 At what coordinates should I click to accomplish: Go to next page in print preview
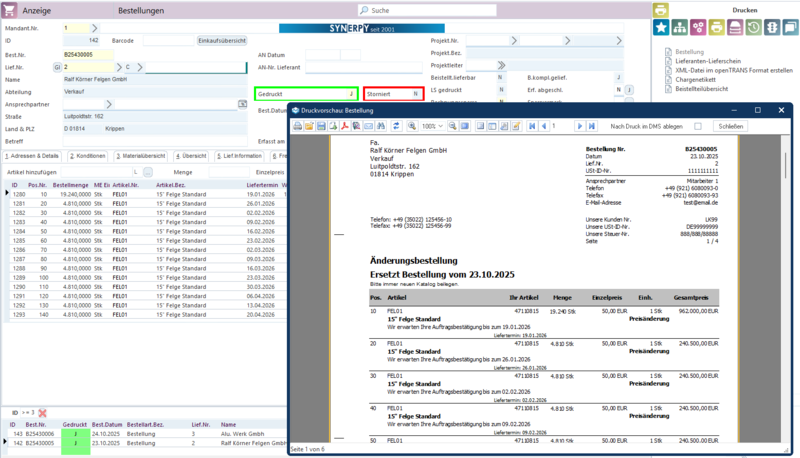[x=579, y=127]
